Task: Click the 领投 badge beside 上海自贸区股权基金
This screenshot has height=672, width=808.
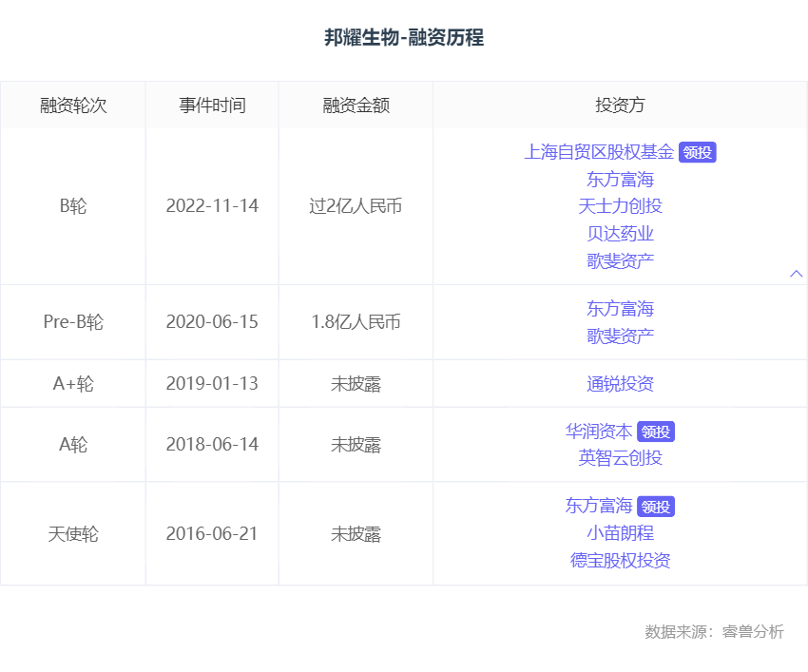Action: (697, 152)
